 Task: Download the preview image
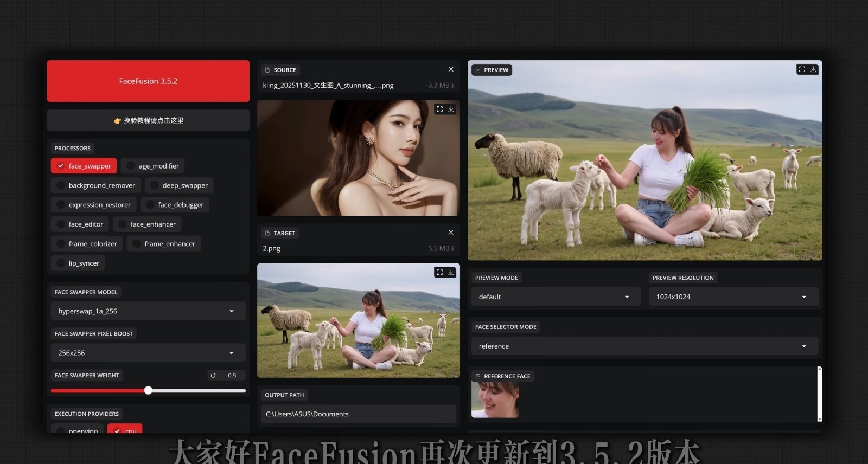click(x=813, y=69)
